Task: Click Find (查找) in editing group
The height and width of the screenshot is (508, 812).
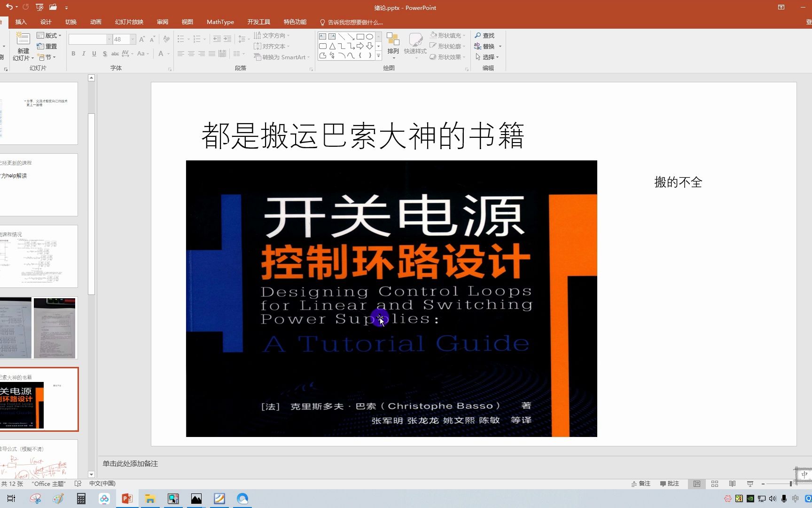Action: point(484,35)
